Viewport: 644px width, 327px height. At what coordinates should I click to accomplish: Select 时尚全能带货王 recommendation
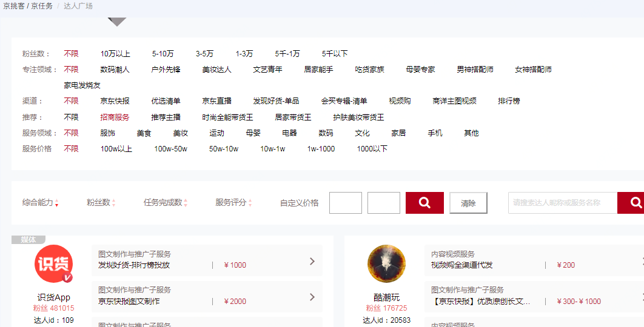tap(228, 117)
